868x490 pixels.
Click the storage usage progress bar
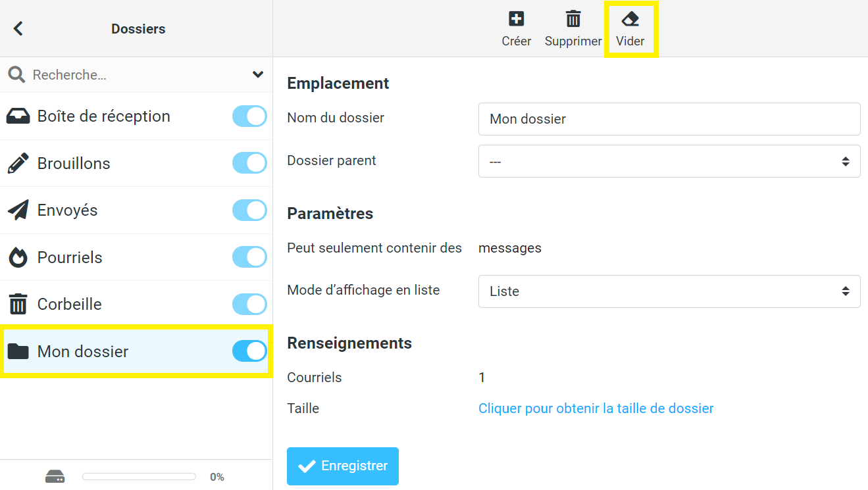139,477
